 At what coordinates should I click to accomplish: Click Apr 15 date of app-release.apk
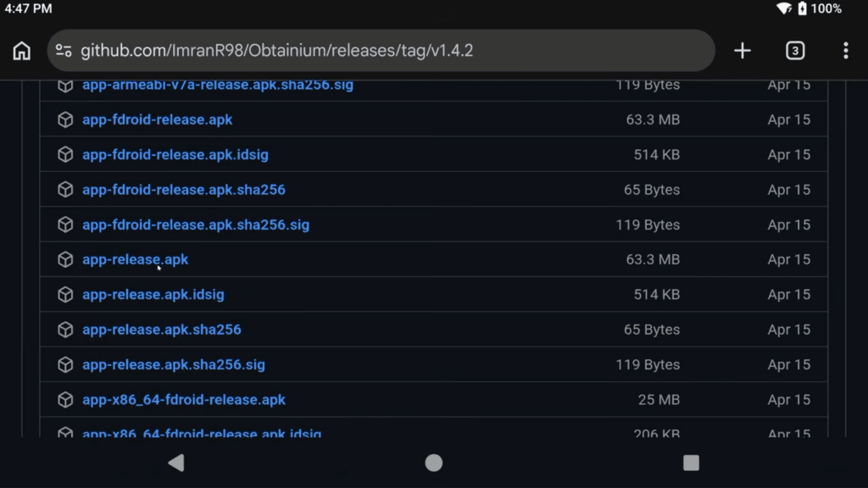tap(789, 259)
